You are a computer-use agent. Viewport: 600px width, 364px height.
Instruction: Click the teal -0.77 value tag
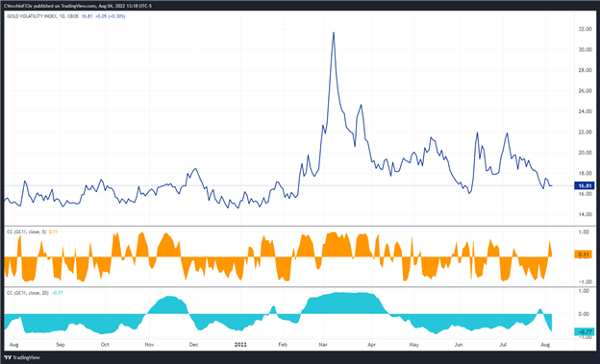point(584,331)
